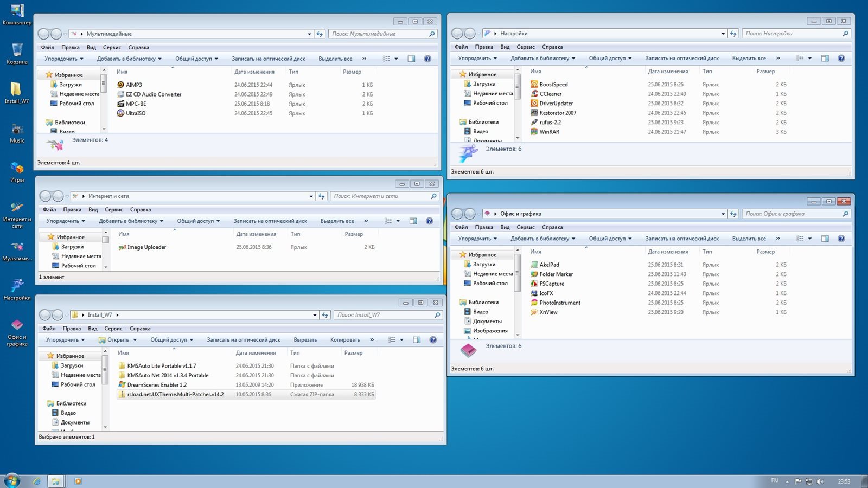The image size is (868, 488).
Task: Open Internet Explorer from the taskbar
Action: coord(36,481)
